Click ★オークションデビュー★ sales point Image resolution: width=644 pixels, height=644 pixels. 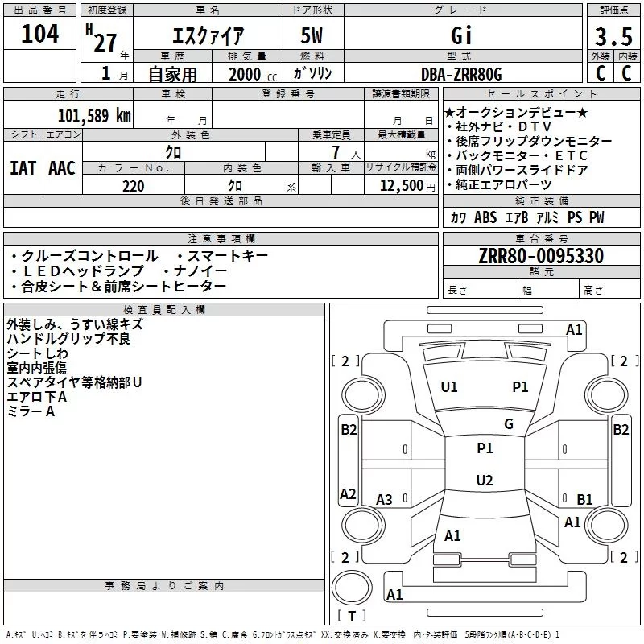point(516,112)
